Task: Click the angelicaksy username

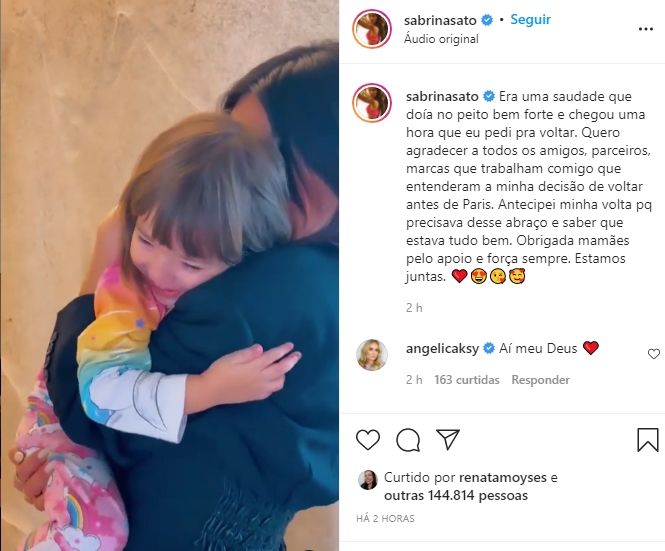Action: (442, 349)
